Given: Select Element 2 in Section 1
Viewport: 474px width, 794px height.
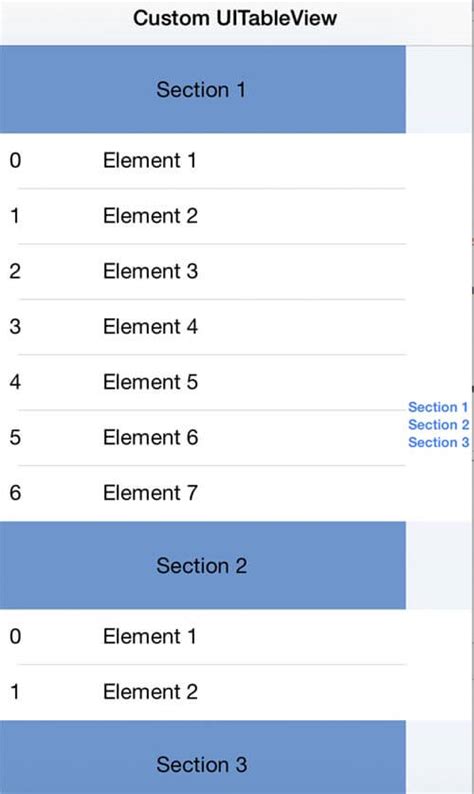Looking at the screenshot, I should 203,216.
